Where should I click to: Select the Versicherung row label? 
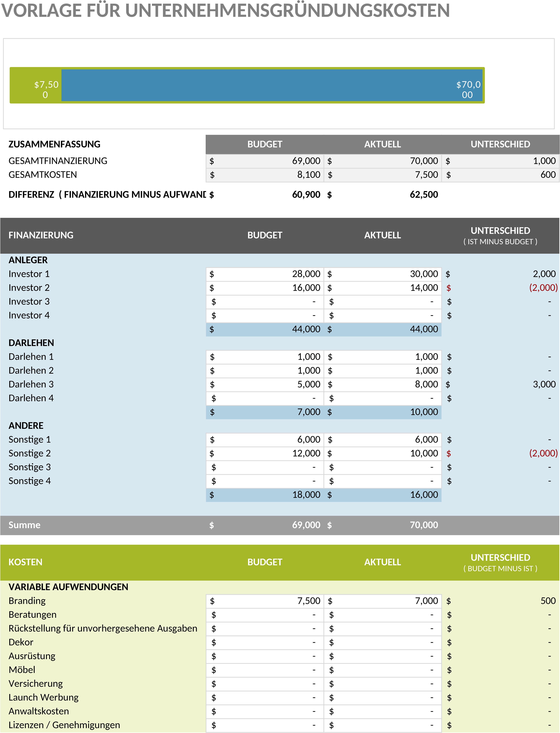(x=35, y=684)
